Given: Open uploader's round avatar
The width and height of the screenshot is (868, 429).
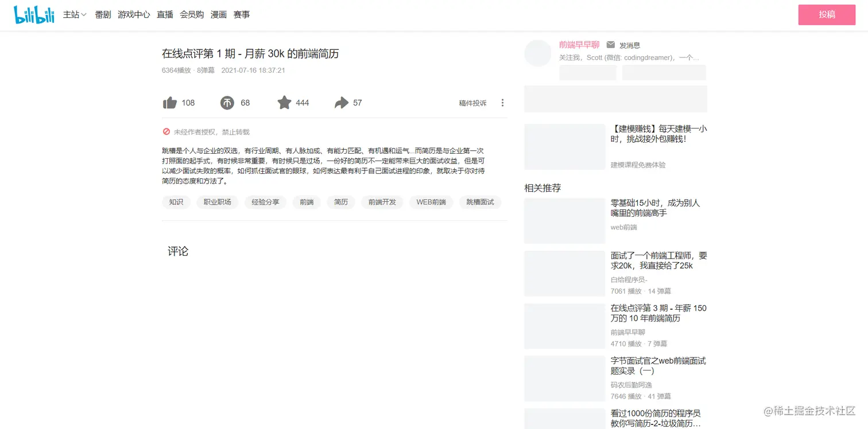Looking at the screenshot, I should click(538, 53).
